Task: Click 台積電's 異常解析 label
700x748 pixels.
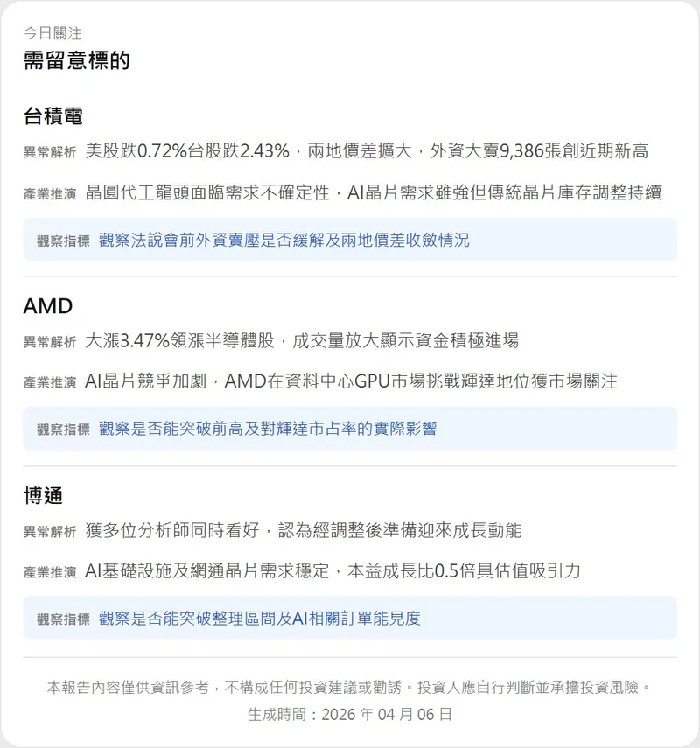Action: (50, 152)
